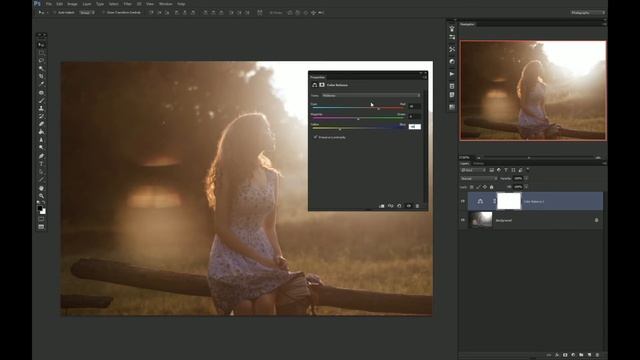
Task: Click the layer Opacity value field
Action: click(518, 178)
